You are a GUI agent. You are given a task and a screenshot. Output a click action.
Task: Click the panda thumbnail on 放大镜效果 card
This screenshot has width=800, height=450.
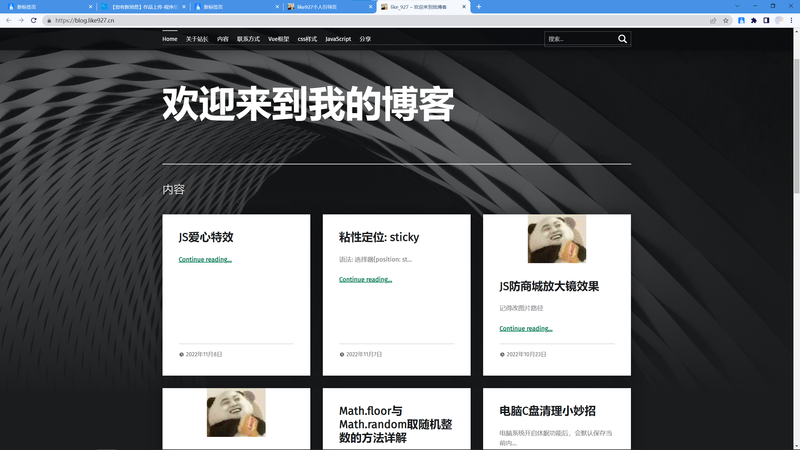(557, 239)
